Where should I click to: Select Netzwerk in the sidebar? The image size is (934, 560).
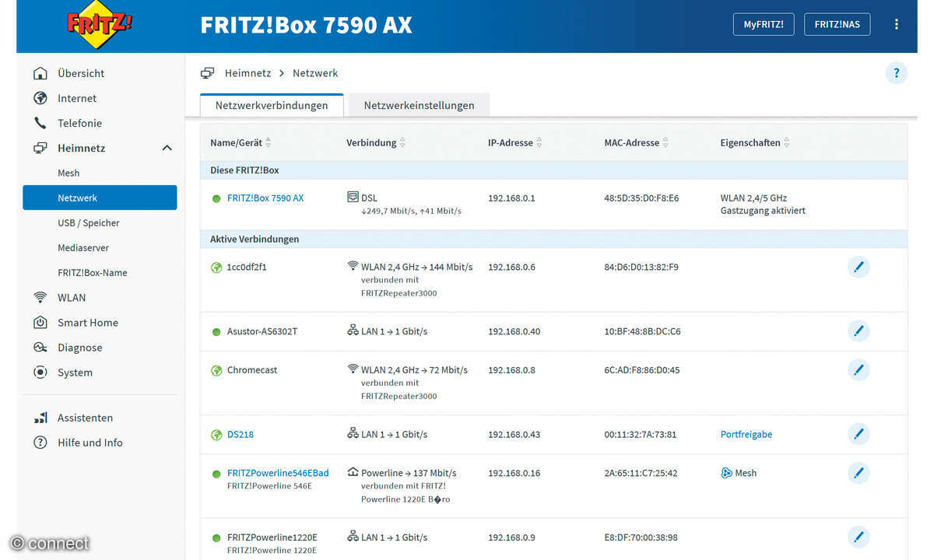[100, 198]
